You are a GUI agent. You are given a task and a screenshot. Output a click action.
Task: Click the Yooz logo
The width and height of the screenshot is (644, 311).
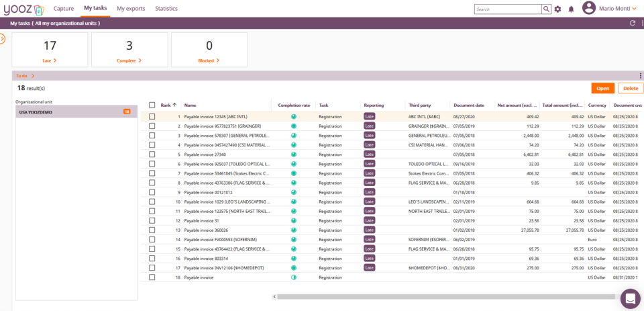point(24,9)
